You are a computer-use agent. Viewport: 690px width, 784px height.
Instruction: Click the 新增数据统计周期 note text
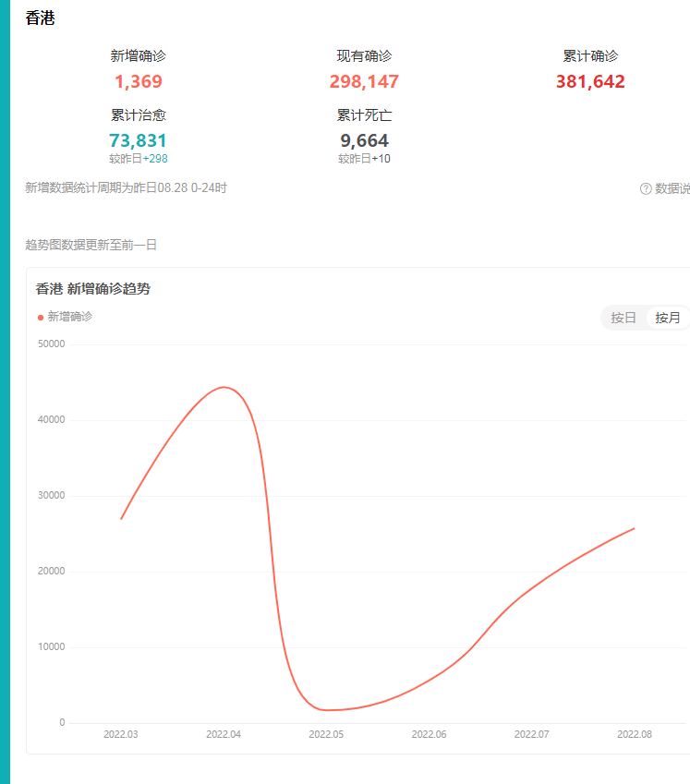coord(126,188)
